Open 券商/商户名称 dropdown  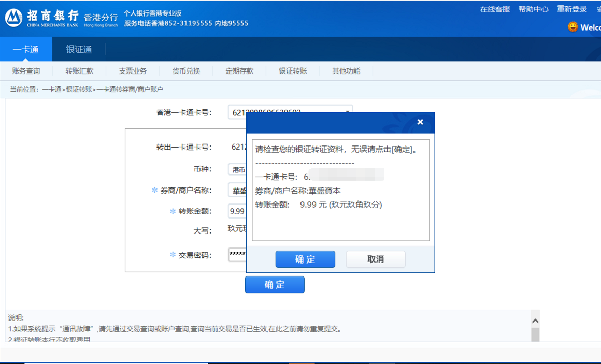[237, 191]
